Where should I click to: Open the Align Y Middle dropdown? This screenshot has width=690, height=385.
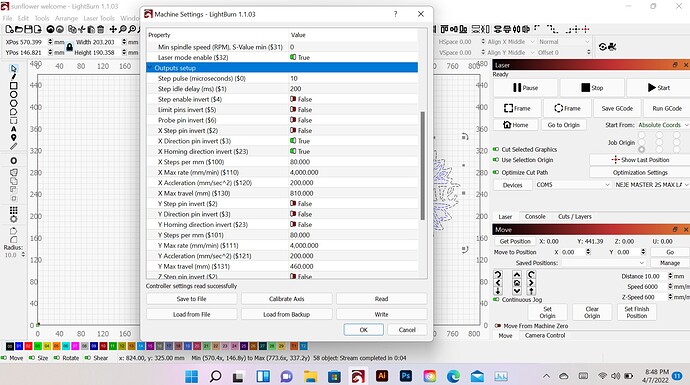tap(510, 52)
